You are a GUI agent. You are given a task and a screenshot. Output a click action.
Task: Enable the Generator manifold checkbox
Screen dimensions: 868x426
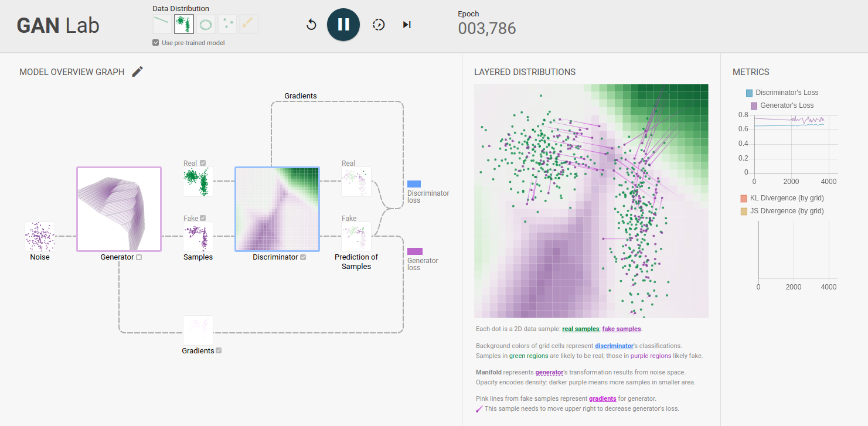[139, 257]
